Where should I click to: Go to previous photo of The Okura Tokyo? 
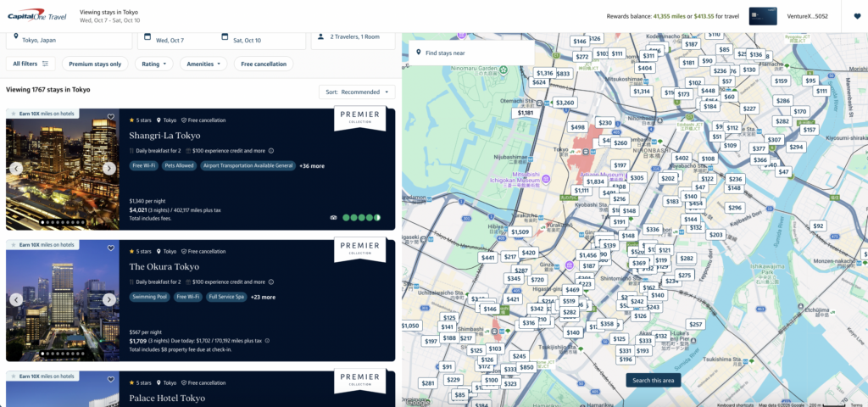pos(16,299)
